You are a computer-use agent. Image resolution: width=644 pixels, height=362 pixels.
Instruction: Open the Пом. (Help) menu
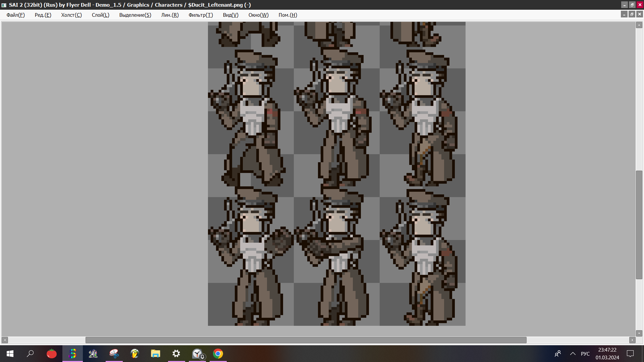pyautogui.click(x=287, y=15)
